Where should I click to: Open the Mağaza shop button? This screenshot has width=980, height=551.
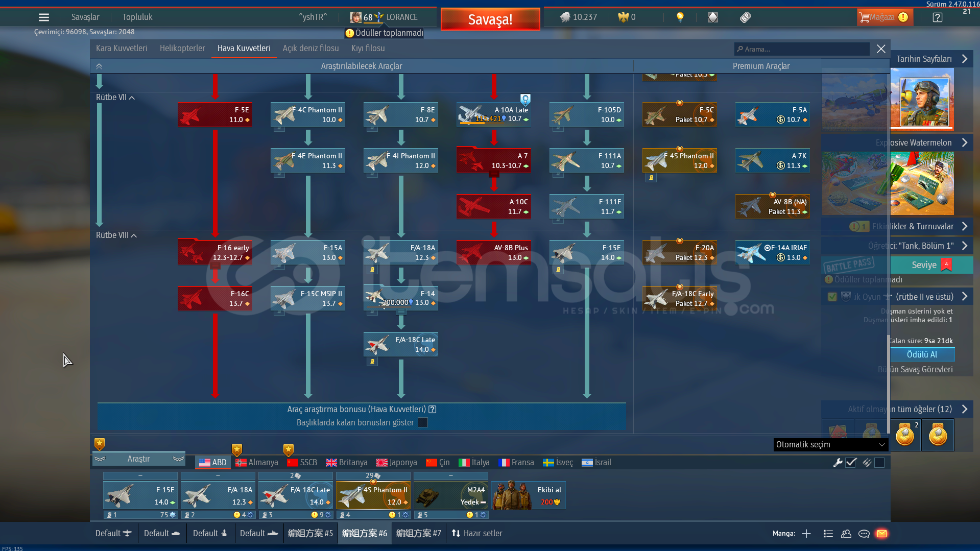884,17
